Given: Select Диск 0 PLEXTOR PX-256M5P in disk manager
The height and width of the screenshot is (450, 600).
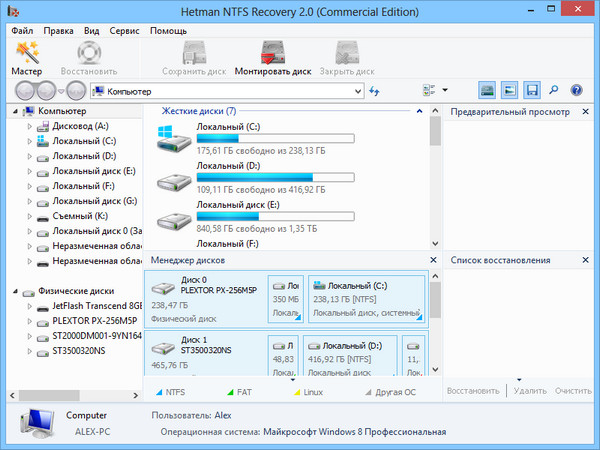Looking at the screenshot, I should 206,297.
